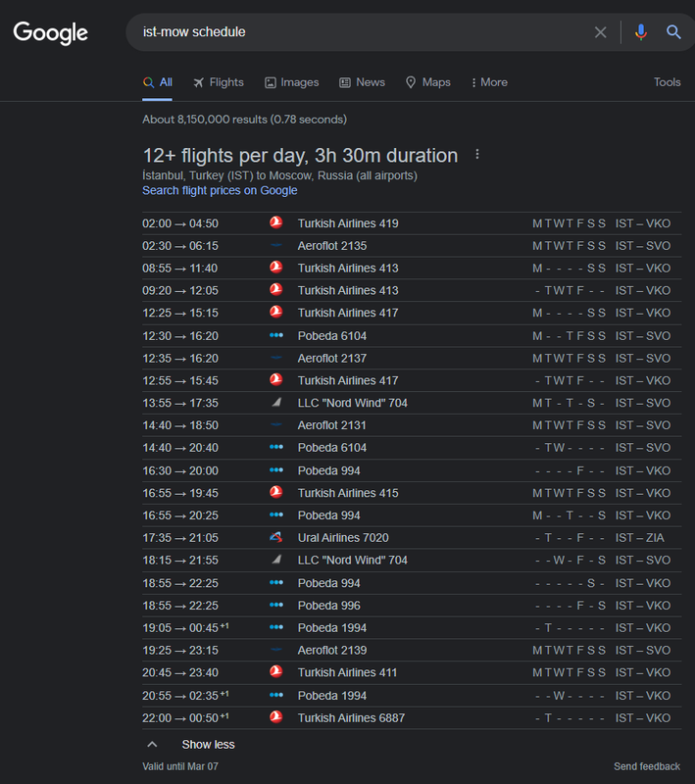Viewport: 695px width, 784px height.
Task: Click the Google logo
Action: 51,33
